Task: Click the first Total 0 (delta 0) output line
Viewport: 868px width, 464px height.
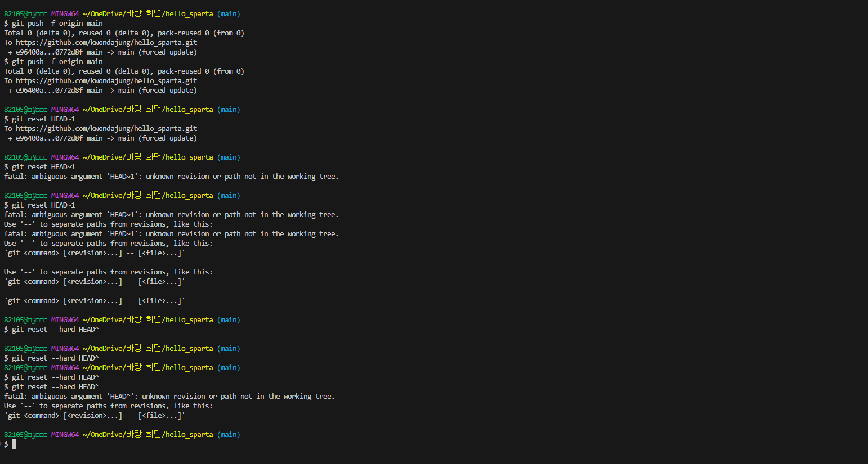Action: pos(124,33)
